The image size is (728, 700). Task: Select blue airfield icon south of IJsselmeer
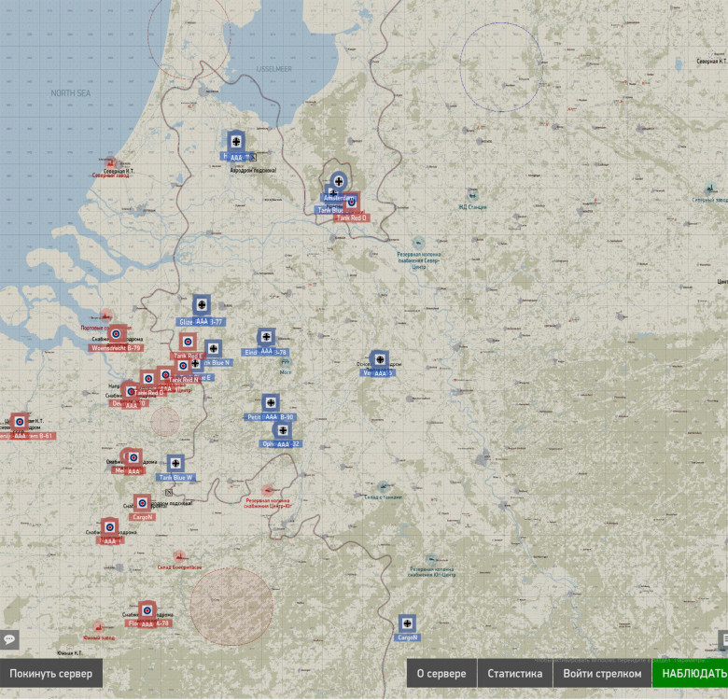tap(236, 141)
